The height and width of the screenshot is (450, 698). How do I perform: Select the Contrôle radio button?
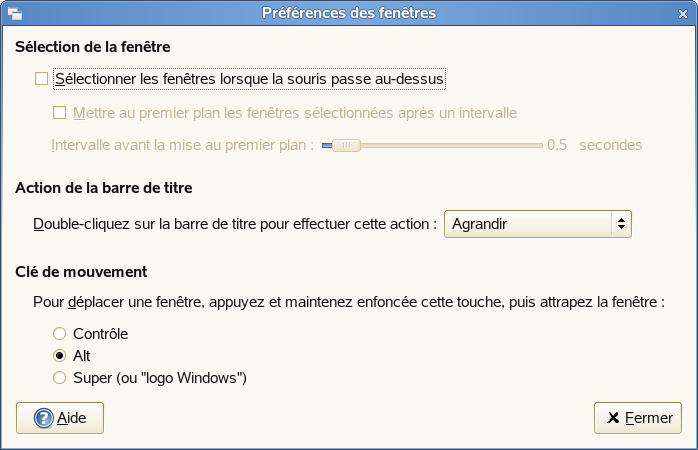pyautogui.click(x=60, y=334)
